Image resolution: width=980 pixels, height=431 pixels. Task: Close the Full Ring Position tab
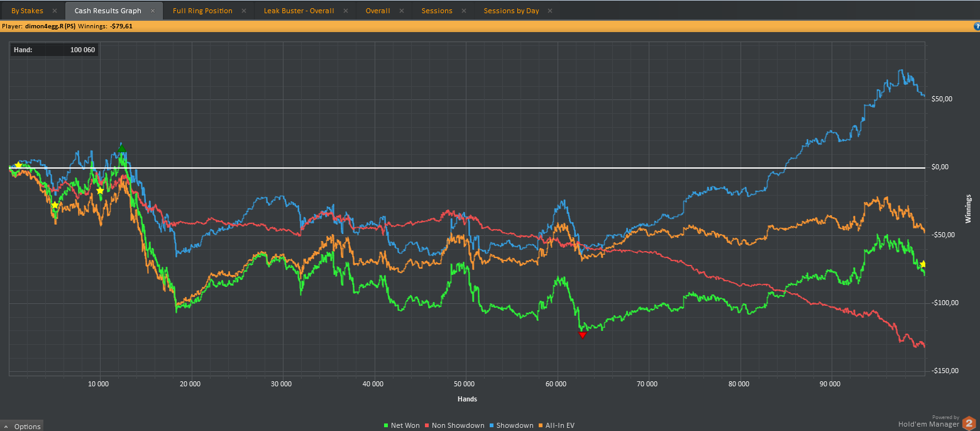[244, 11]
